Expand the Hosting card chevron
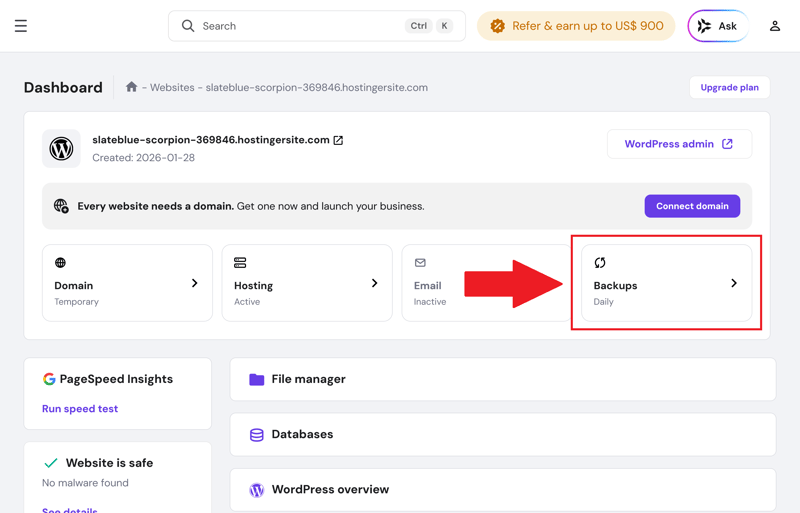Viewport: 800px width, 513px height. pos(374,283)
